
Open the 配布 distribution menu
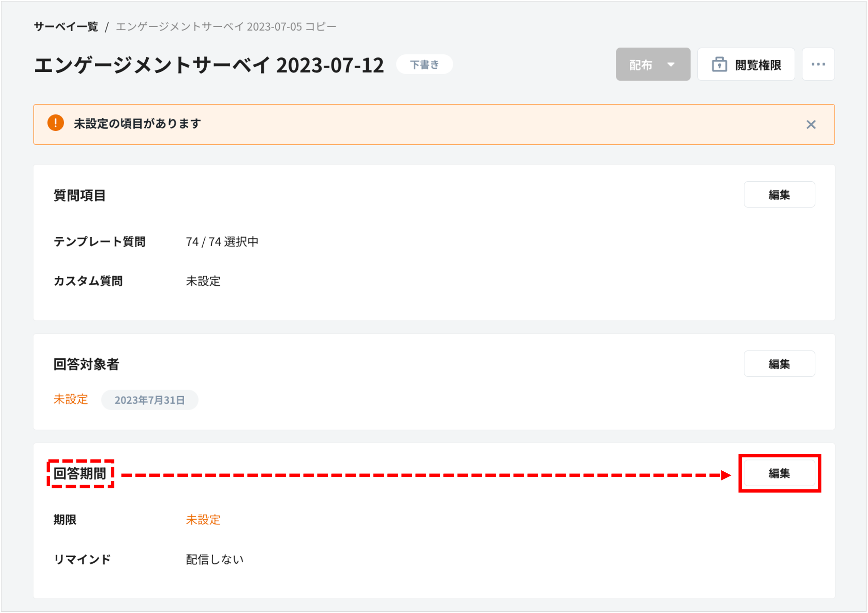coord(641,64)
